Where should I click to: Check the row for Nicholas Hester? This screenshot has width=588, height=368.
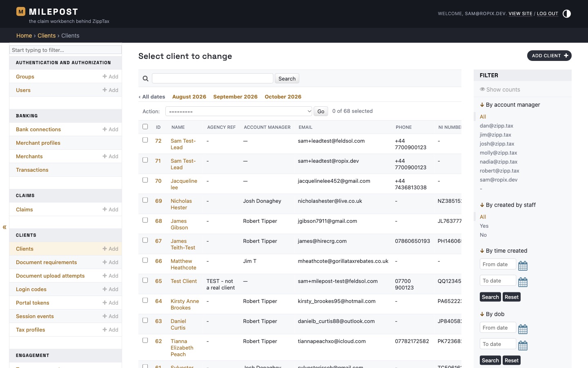(145, 200)
